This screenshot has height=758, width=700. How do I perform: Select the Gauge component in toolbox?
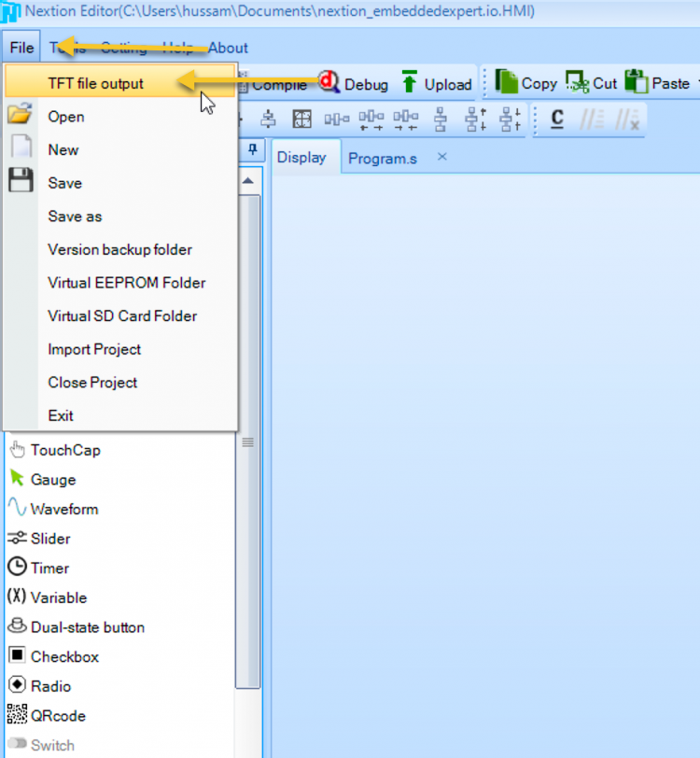tap(52, 480)
